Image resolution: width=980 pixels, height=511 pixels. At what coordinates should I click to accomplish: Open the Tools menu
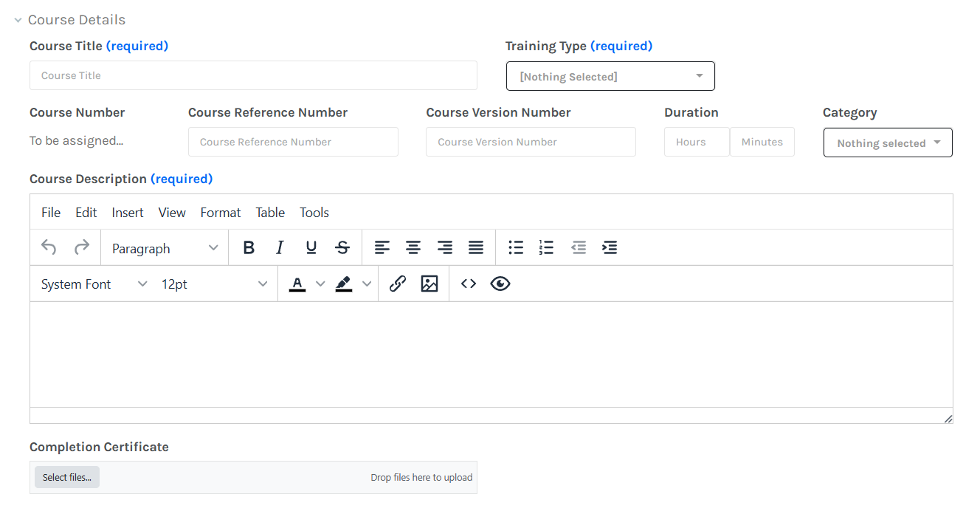[x=314, y=213]
